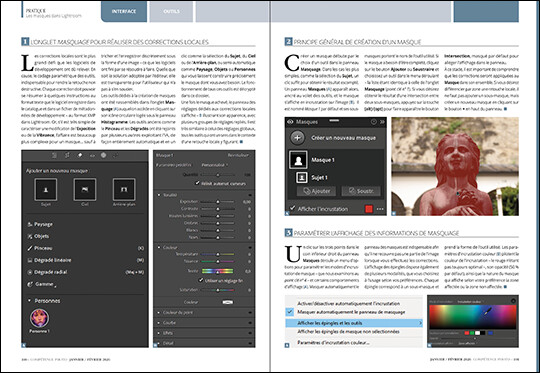540x373 pixels.
Task: Adjust the Quantité slider
Action: click(218, 175)
